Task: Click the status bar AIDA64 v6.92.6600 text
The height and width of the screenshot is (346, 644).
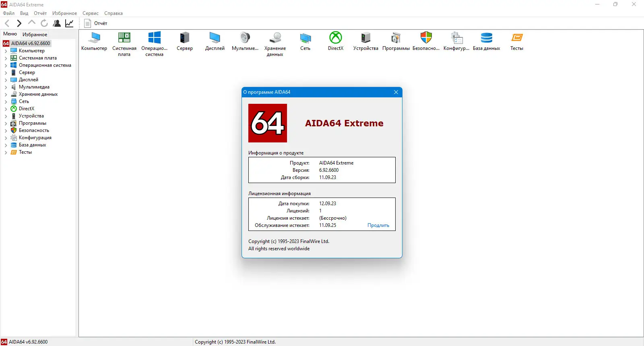Action: (28, 342)
